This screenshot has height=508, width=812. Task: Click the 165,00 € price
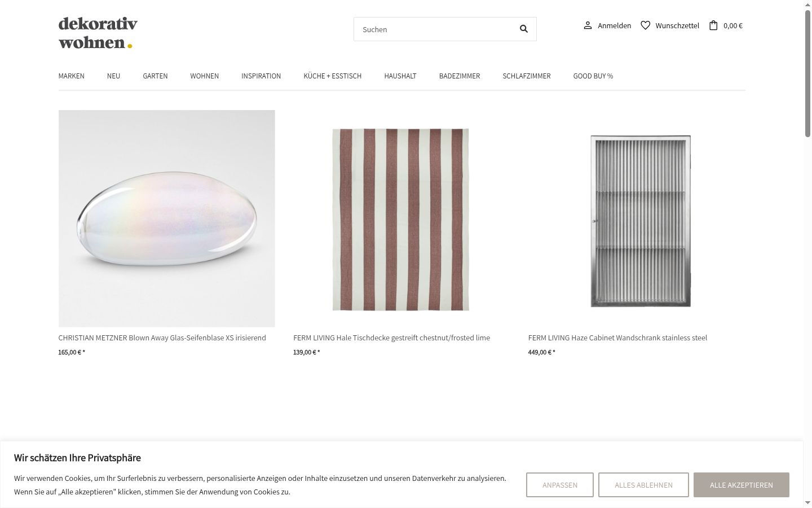72,352
